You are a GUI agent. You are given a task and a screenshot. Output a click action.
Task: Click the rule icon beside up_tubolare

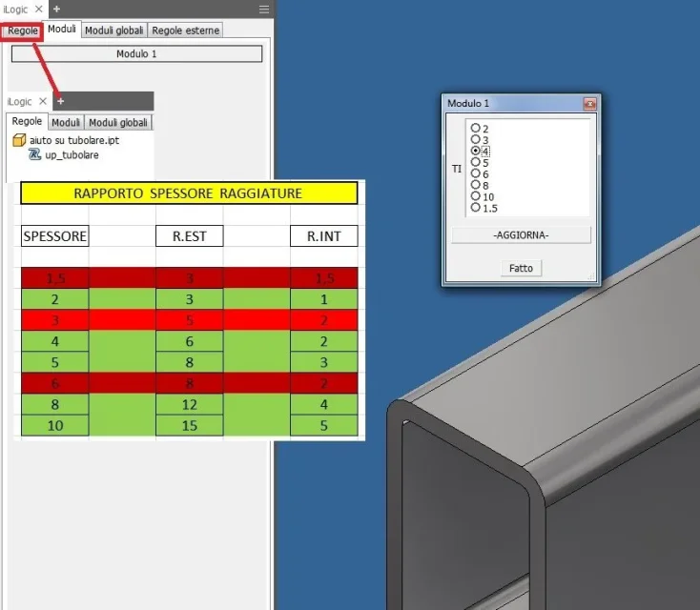34,154
